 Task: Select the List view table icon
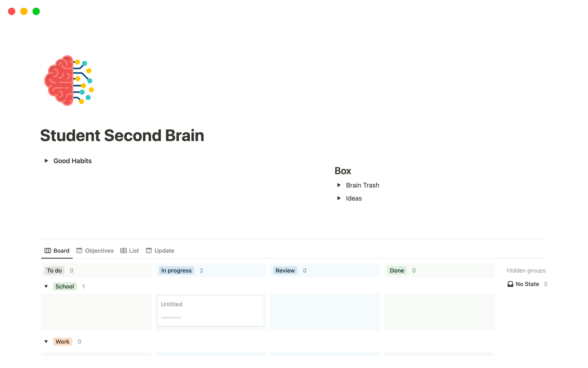tap(123, 251)
